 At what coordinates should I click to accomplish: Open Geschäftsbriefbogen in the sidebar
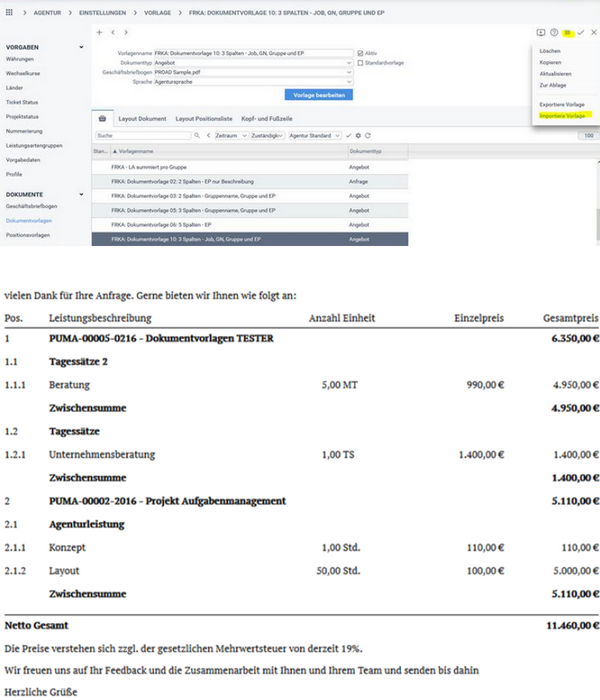click(32, 206)
